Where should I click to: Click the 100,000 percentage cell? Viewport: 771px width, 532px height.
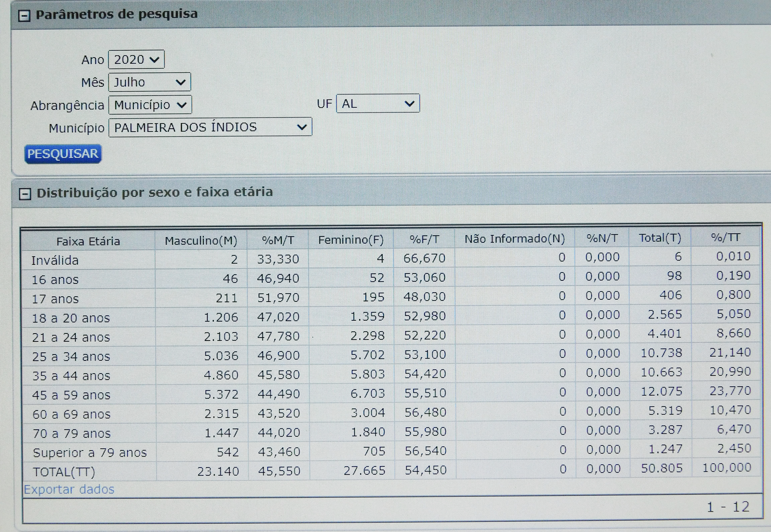click(727, 468)
